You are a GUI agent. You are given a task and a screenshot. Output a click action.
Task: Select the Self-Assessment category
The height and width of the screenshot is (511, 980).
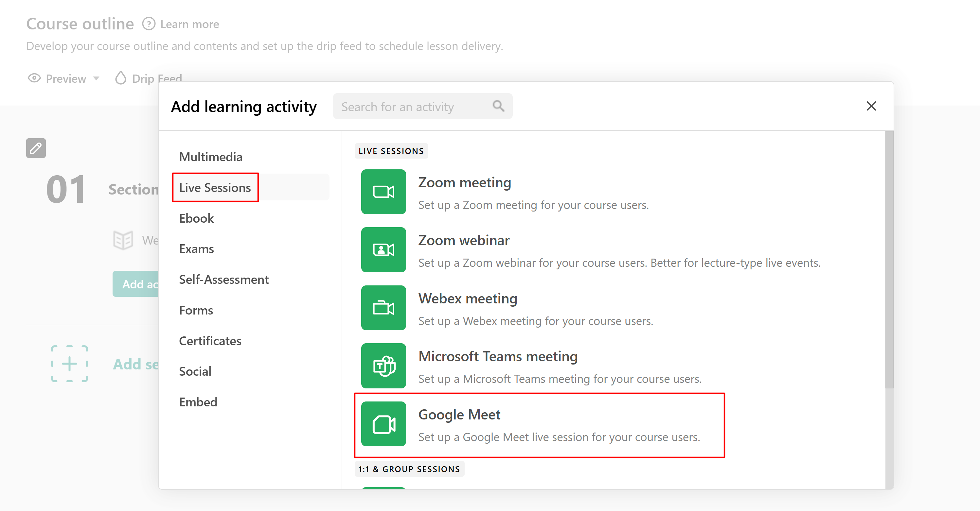[224, 280]
